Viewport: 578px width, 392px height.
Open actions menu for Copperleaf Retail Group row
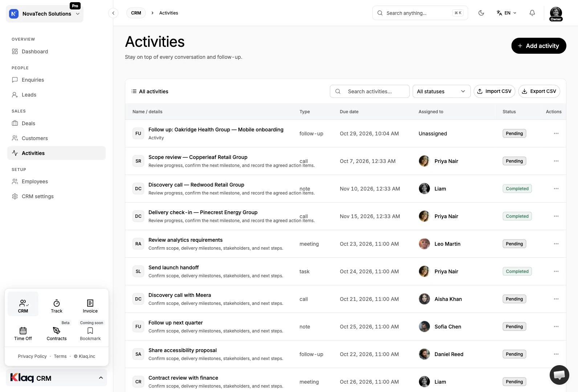556,161
